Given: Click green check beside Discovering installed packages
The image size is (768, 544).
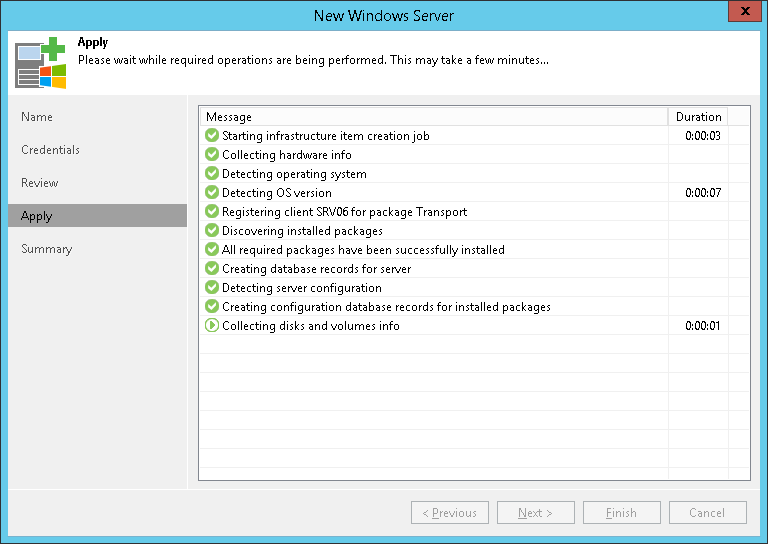Looking at the screenshot, I should pos(212,231).
